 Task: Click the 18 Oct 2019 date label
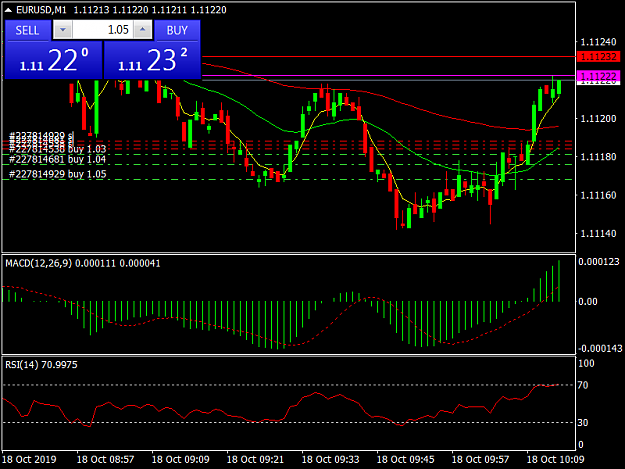[x=29, y=459]
